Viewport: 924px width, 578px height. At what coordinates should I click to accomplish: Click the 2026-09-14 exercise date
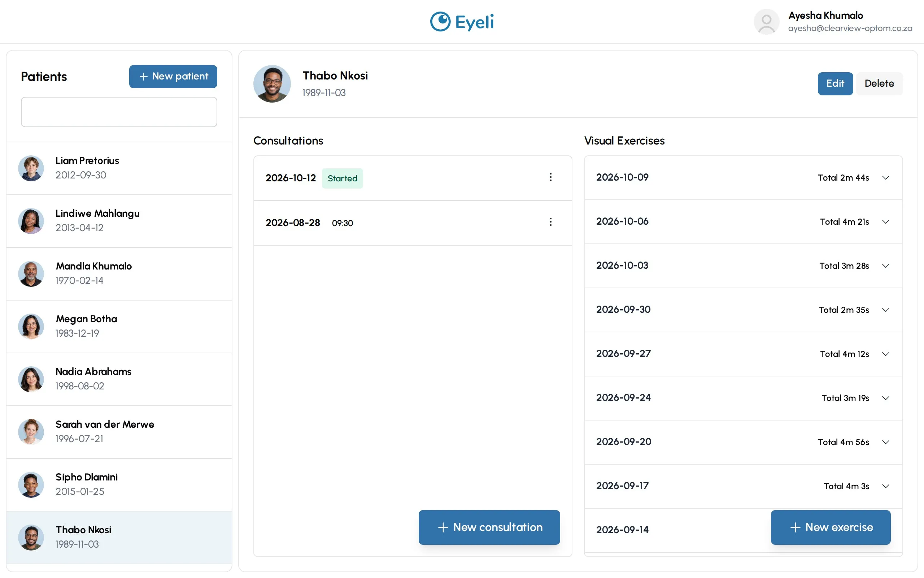622,530
